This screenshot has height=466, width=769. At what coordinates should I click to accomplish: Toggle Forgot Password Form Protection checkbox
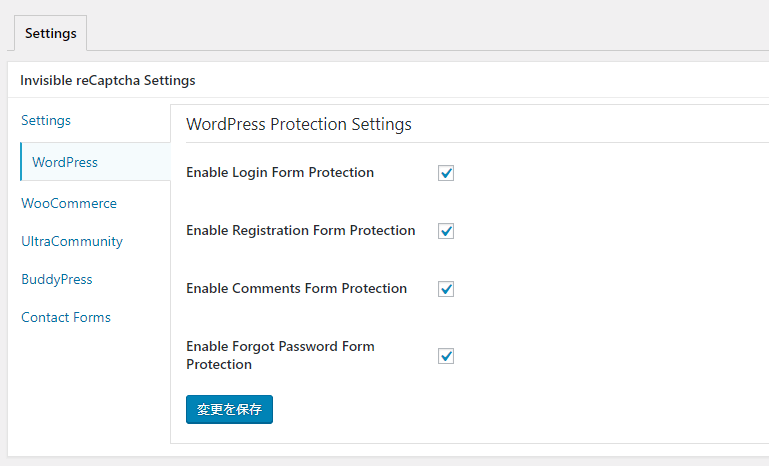(446, 356)
